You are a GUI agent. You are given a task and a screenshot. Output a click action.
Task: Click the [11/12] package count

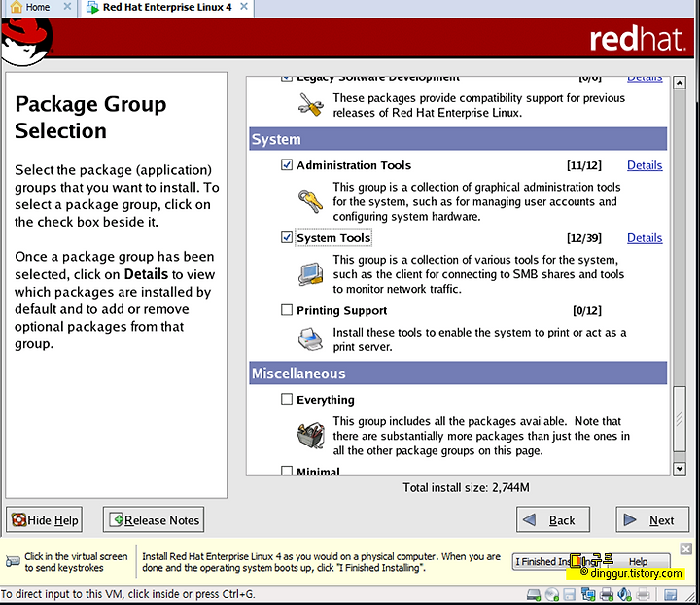coord(584,165)
